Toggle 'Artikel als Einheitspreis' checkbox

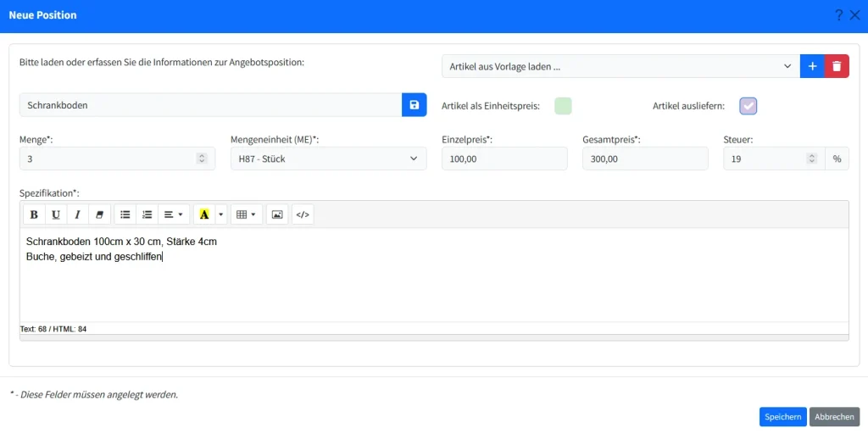(x=563, y=106)
